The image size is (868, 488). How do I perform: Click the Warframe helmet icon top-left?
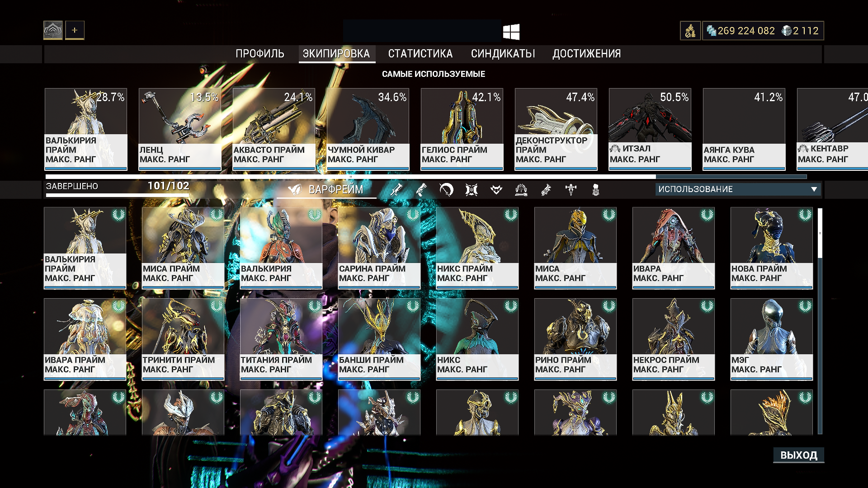coord(53,30)
